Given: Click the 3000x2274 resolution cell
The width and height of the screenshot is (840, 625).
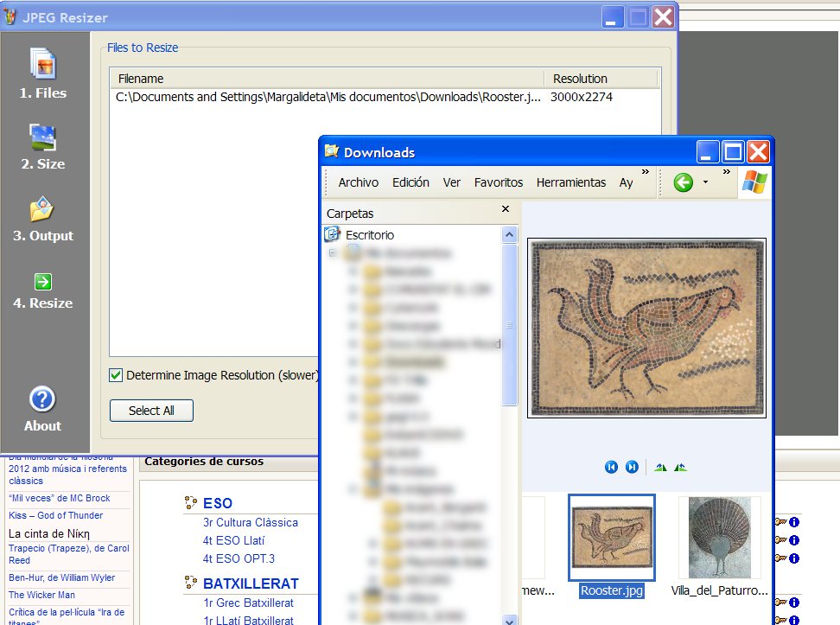Looking at the screenshot, I should point(582,97).
